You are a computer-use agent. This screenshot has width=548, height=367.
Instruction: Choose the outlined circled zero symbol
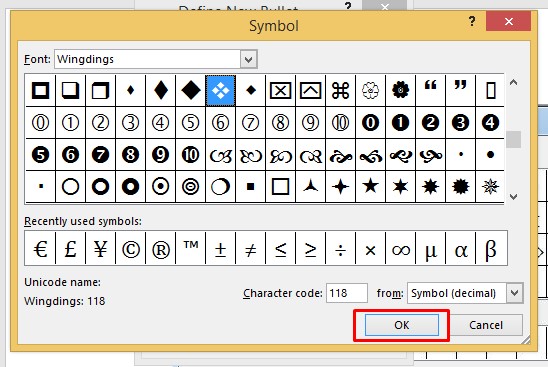click(41, 123)
